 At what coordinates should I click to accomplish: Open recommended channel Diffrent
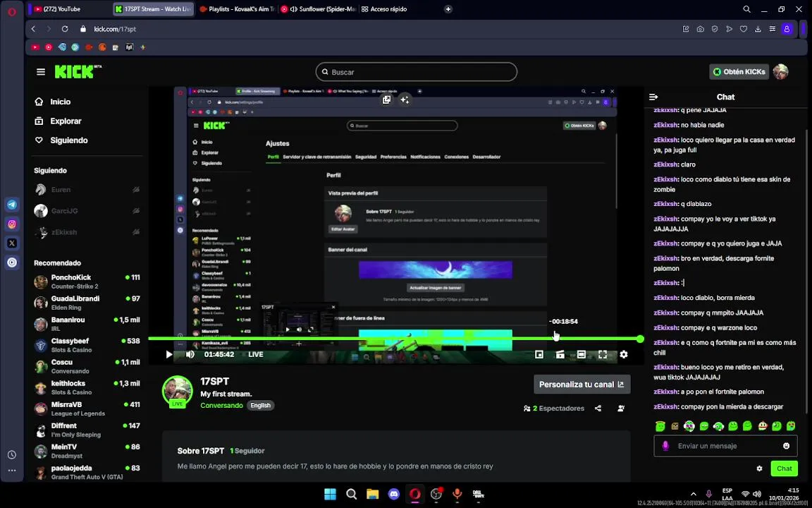click(x=87, y=430)
